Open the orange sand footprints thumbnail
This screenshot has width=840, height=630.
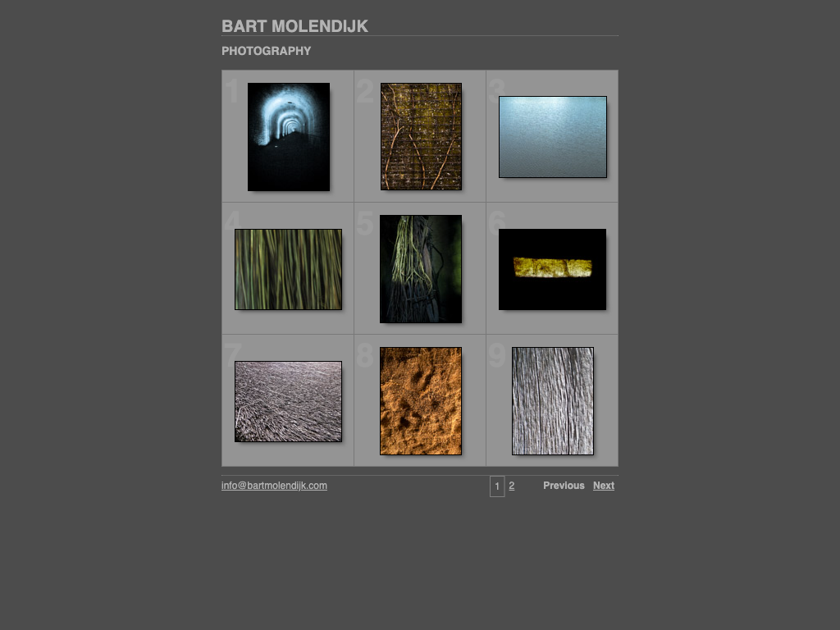421,401
